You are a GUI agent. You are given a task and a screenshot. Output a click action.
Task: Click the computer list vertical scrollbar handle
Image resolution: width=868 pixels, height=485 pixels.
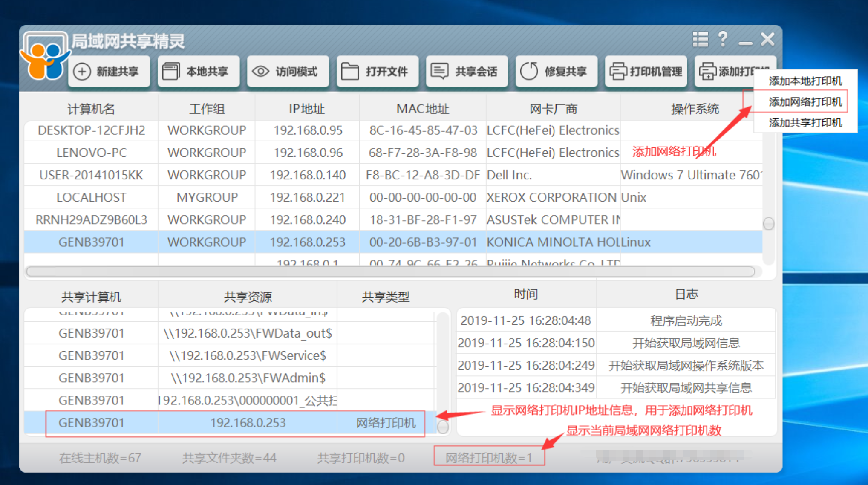pyautogui.click(x=769, y=223)
